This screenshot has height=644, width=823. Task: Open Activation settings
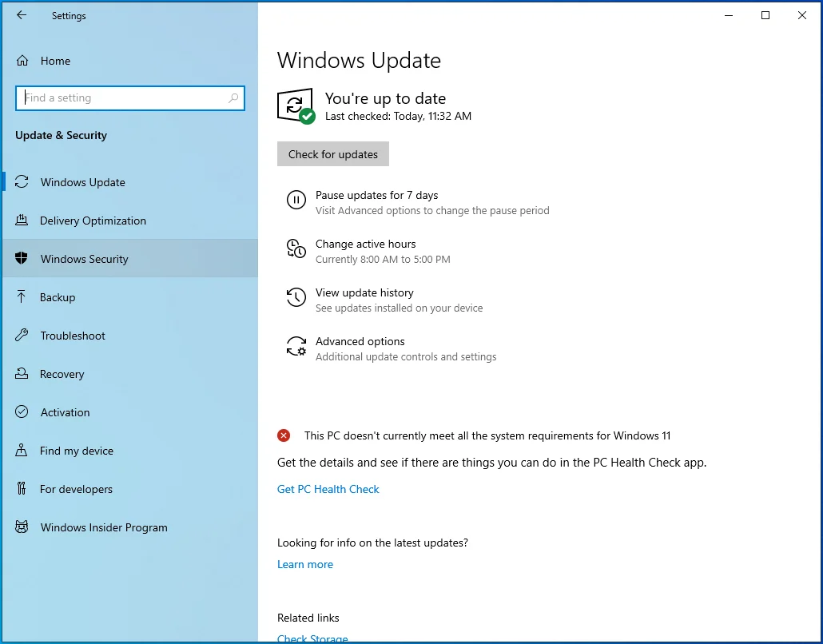tap(130, 412)
